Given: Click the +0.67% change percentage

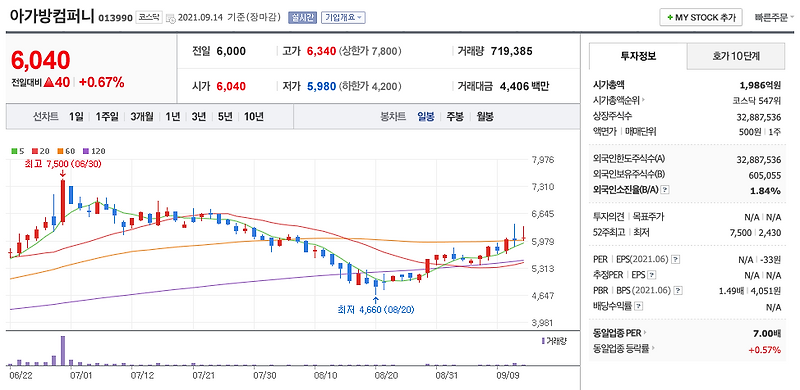Looking at the screenshot, I should [102, 82].
